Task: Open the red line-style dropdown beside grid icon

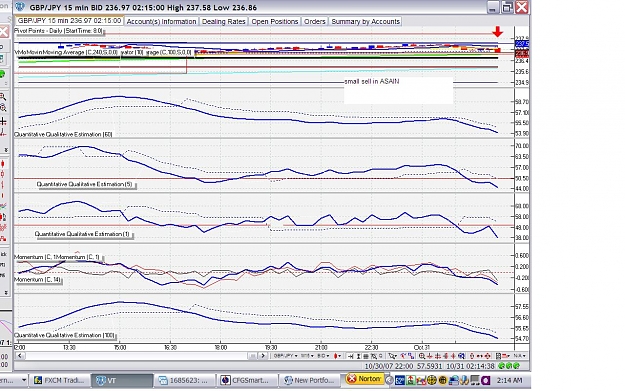Action: click(506, 356)
